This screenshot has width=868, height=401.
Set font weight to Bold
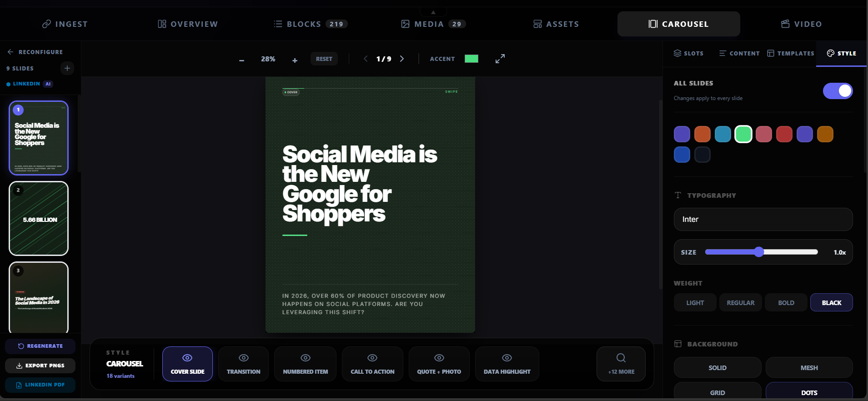[x=786, y=303]
